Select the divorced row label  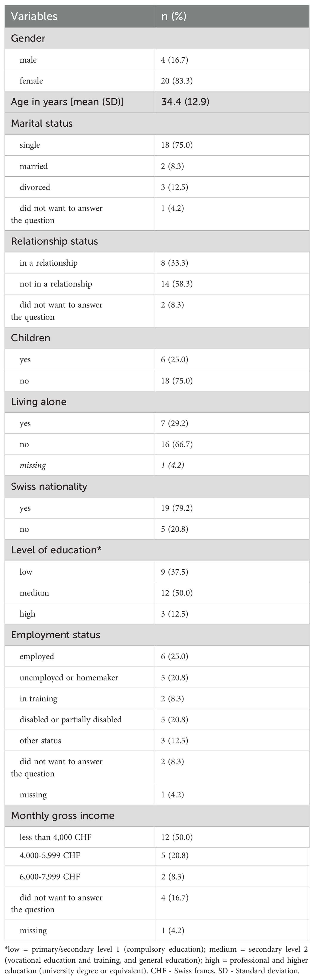click(35, 187)
